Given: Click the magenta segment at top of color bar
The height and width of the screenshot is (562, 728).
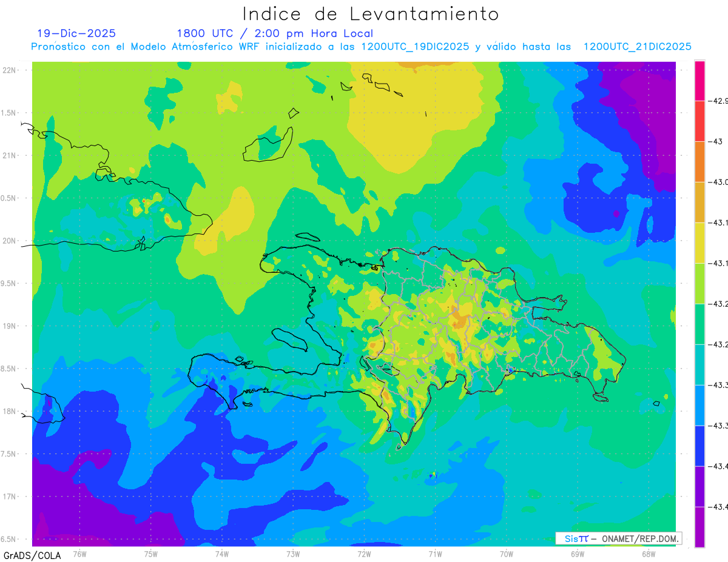Looking at the screenshot, I should 699,81.
